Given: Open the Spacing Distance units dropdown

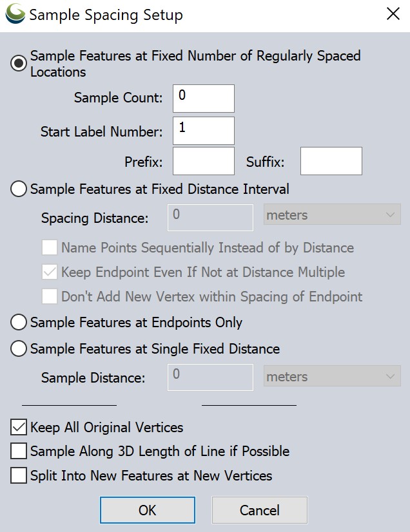Looking at the screenshot, I should (x=332, y=214).
